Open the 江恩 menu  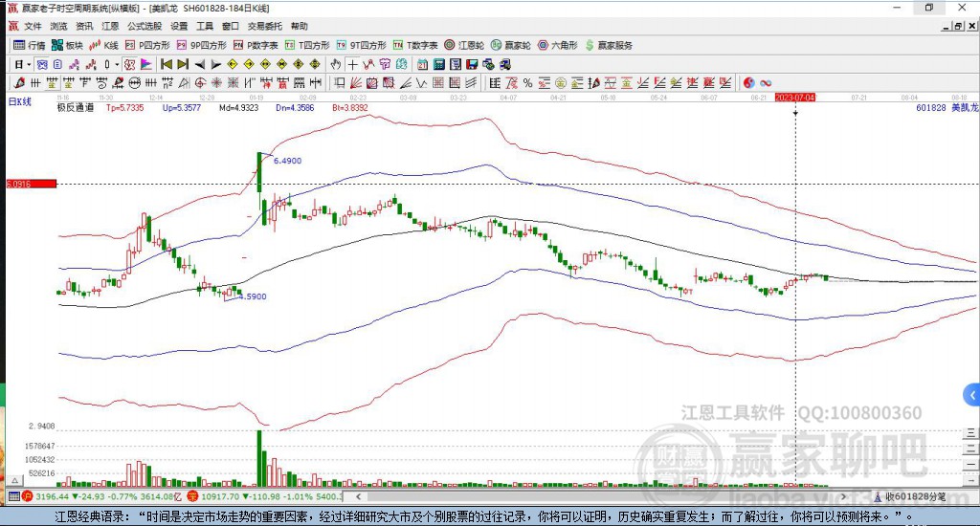coord(110,26)
